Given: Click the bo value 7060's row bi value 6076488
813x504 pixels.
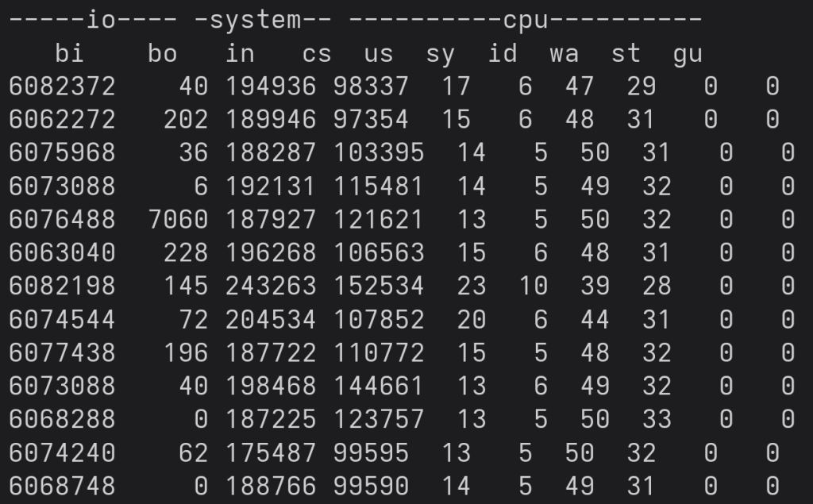Looking at the screenshot, I should click(62, 220).
